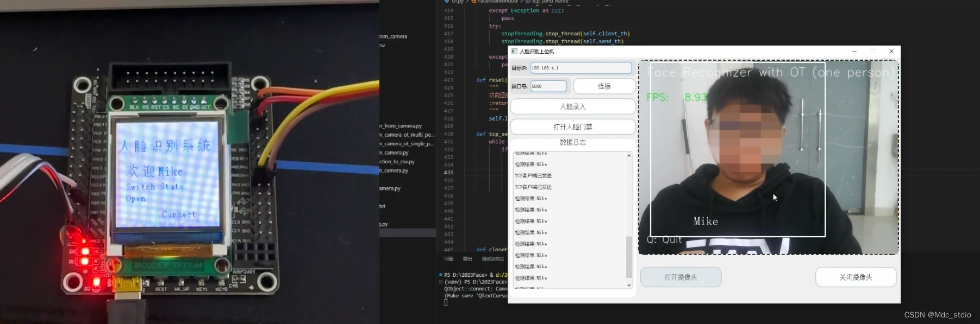This screenshot has height=324, width=980.
Task: Click the log list scroll-up arrow
Action: click(629, 156)
